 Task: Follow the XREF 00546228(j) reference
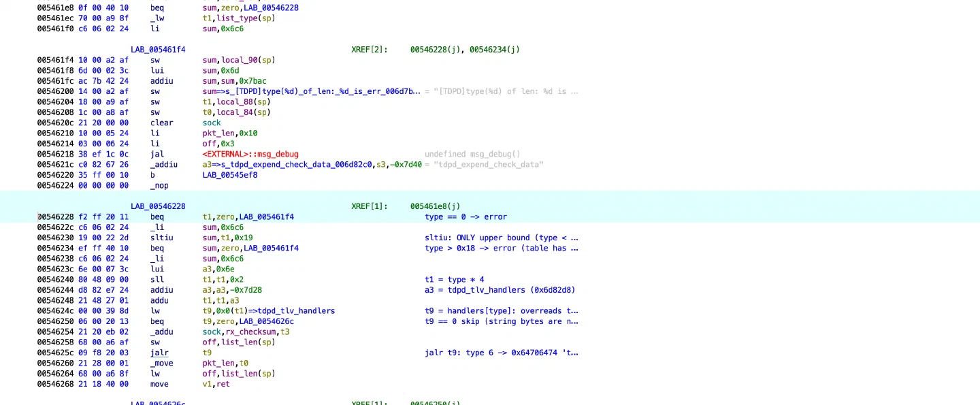coord(436,50)
